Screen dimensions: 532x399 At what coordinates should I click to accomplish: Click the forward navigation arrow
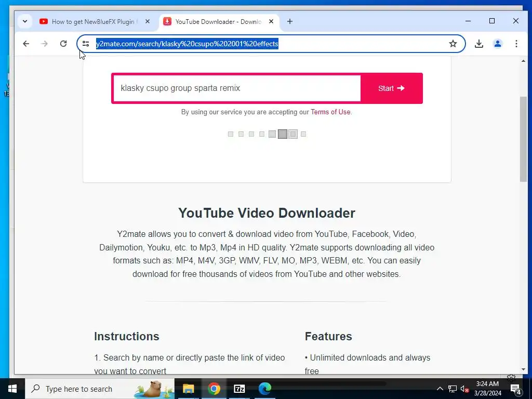(45, 44)
